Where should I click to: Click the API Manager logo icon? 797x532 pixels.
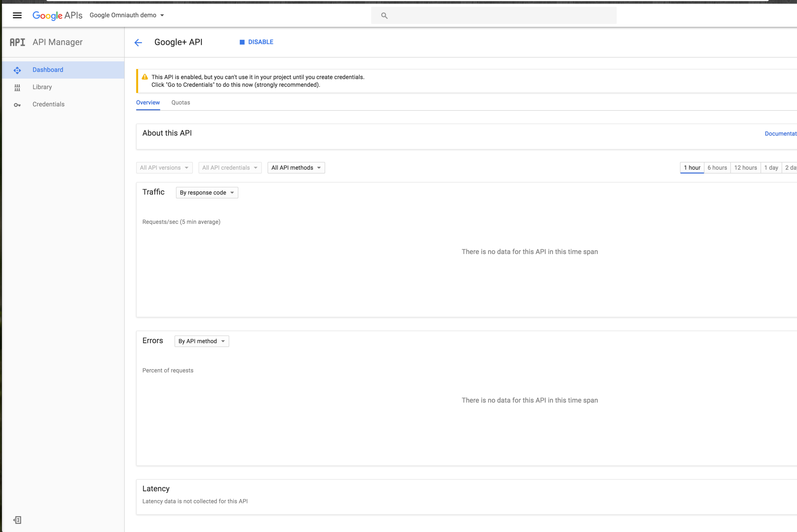(17, 42)
